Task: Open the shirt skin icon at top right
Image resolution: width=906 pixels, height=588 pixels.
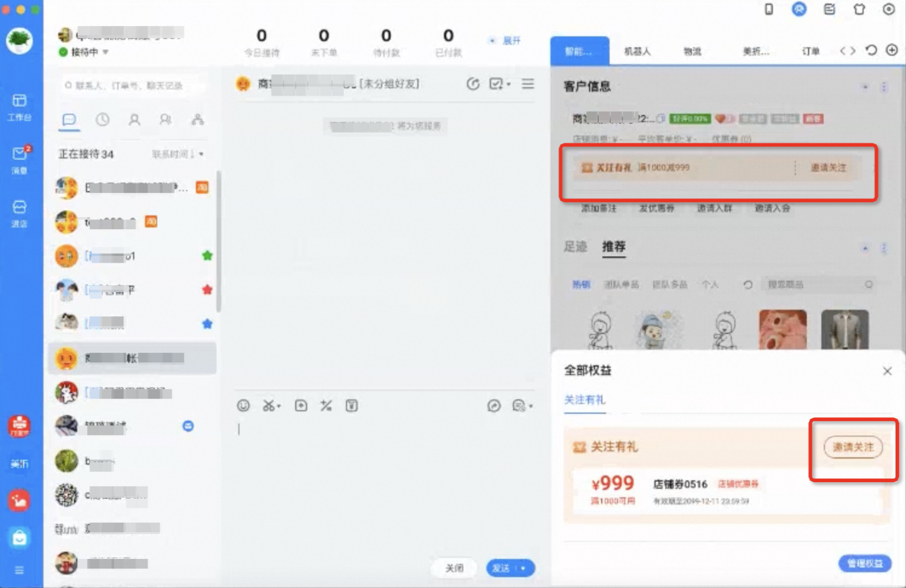Action: click(859, 9)
